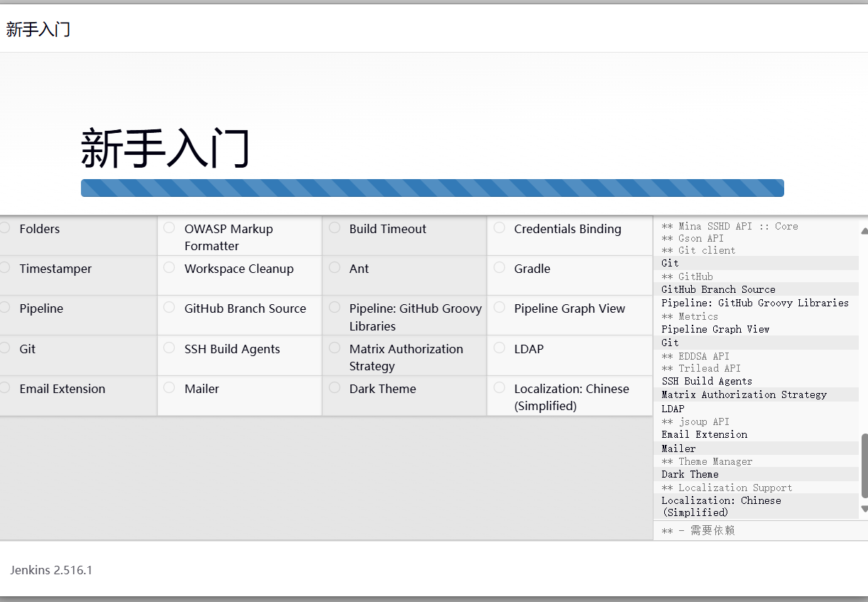Select the '** Mina SSHD API :: Core' log line
Screen dimensions: 868x602
[x=729, y=226]
